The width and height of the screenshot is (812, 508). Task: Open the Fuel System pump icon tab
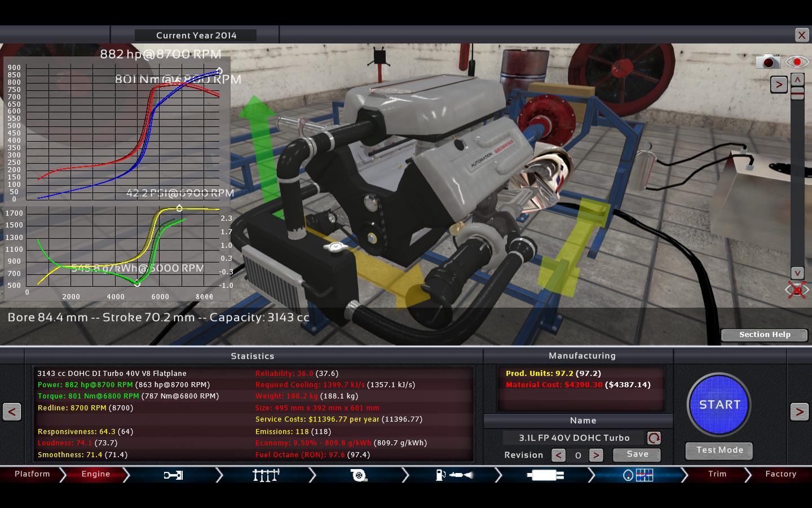453,475
